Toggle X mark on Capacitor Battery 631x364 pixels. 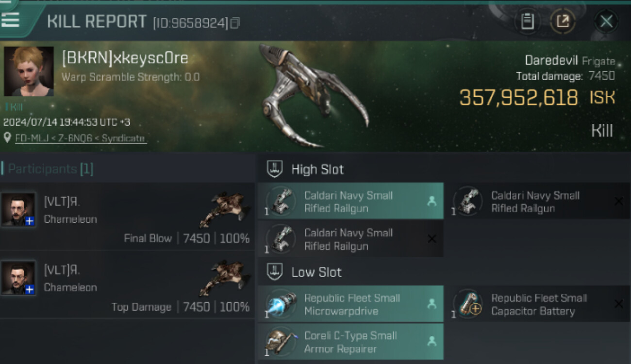(x=618, y=304)
